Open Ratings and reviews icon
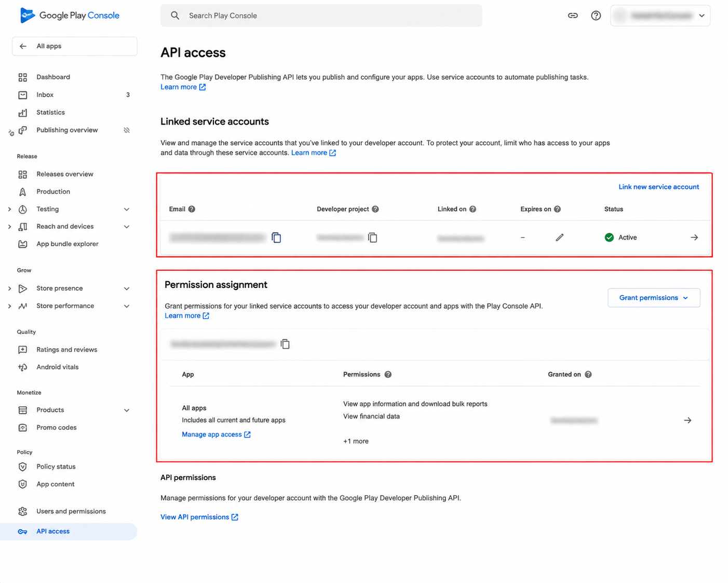The image size is (728, 583). point(22,350)
